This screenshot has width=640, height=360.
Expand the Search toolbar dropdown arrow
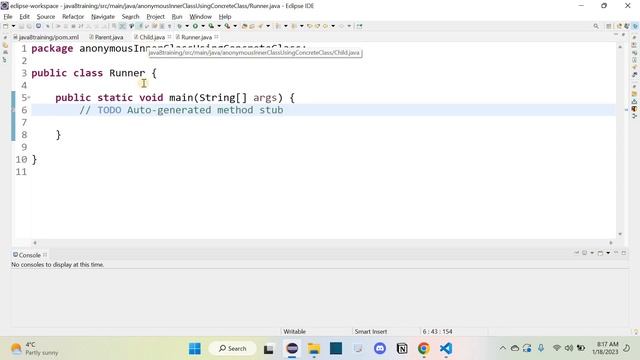(x=268, y=26)
